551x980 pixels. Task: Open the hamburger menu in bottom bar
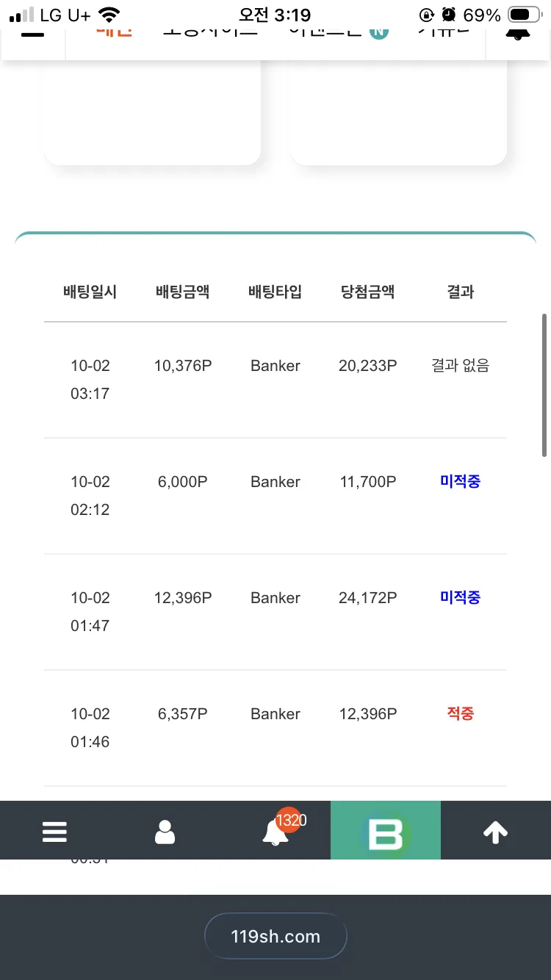click(x=55, y=831)
